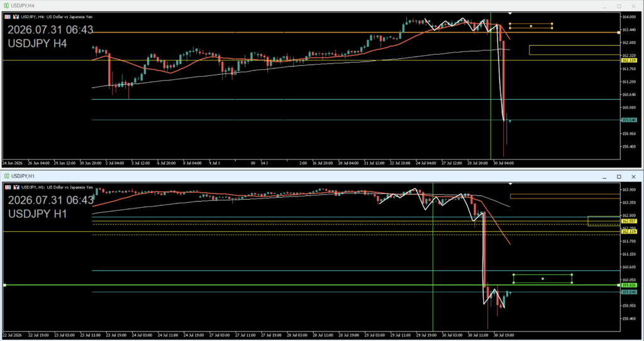Click the USDJPY,H4 window title icon
The width and height of the screenshot is (644, 341).
tap(6, 6)
